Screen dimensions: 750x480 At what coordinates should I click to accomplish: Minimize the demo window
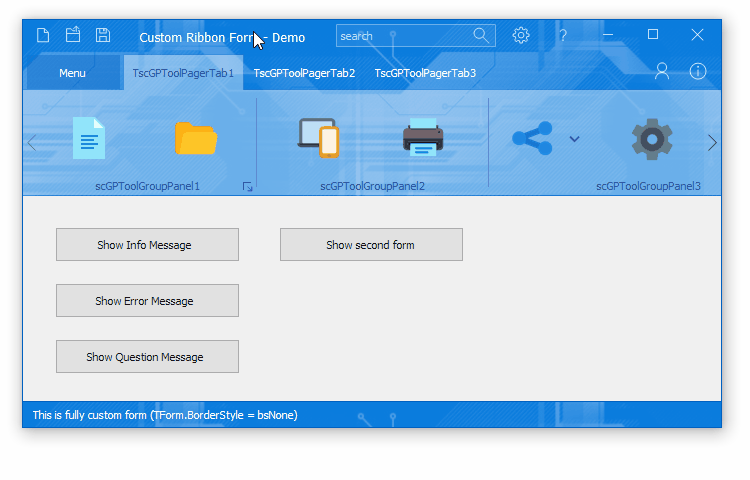coord(608,35)
